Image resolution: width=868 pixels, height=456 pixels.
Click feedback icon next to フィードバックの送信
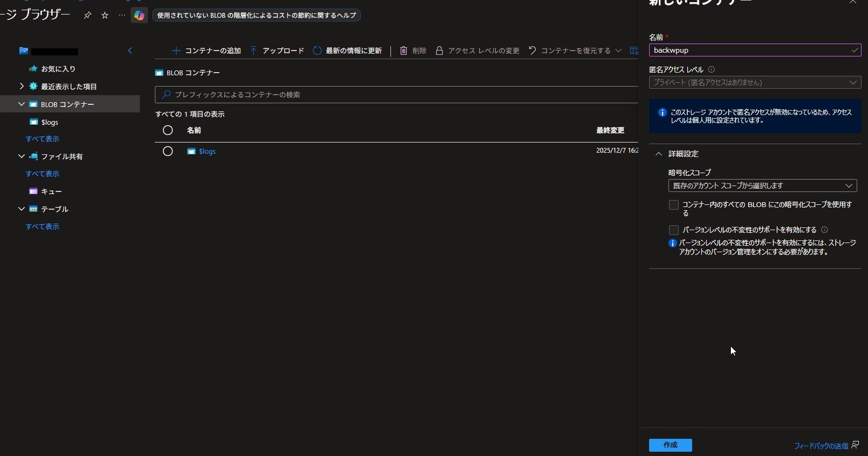855,445
